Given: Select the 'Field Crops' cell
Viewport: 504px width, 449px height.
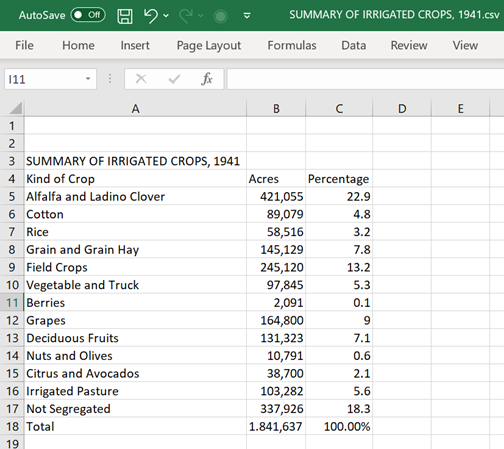Looking at the screenshot, I should pyautogui.click(x=135, y=267).
